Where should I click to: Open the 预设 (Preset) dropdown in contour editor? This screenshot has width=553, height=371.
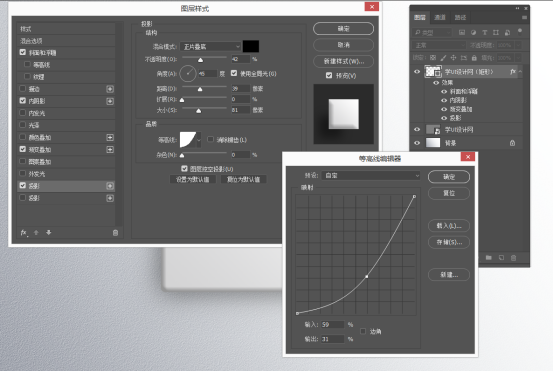pyautogui.click(x=371, y=175)
